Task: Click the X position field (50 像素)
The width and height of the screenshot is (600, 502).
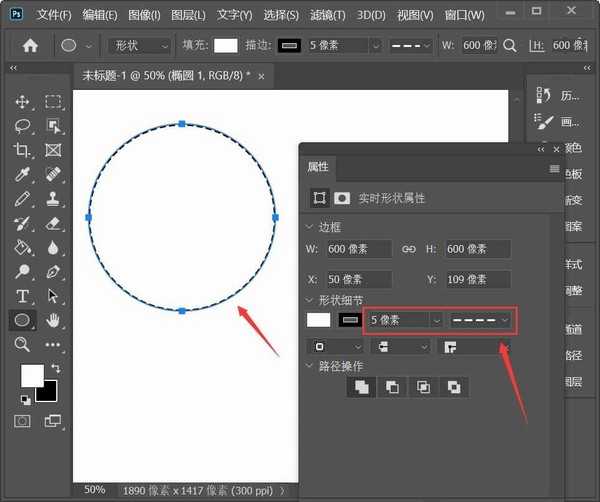Action: [x=358, y=279]
